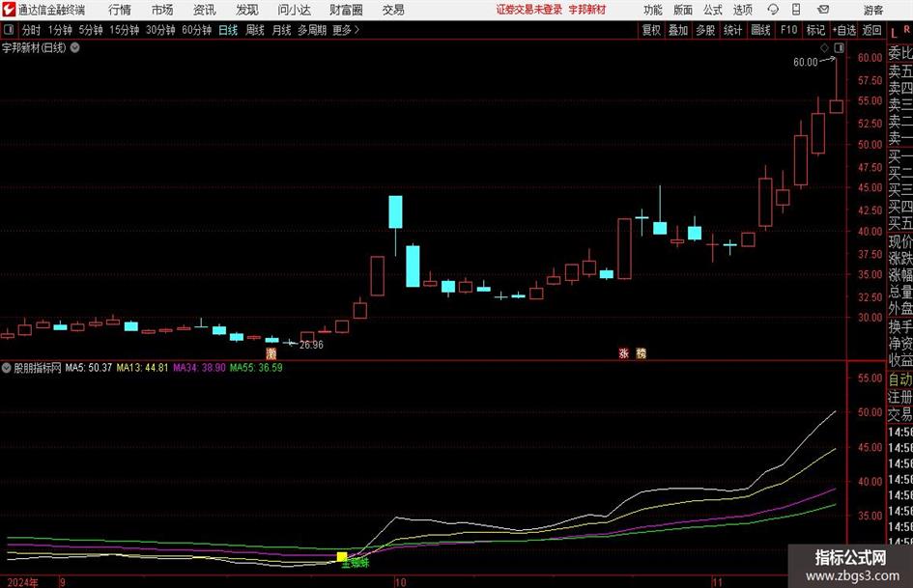The width and height of the screenshot is (913, 588).
Task: Click the month 11 marker on the time axis
Action: pyautogui.click(x=717, y=582)
